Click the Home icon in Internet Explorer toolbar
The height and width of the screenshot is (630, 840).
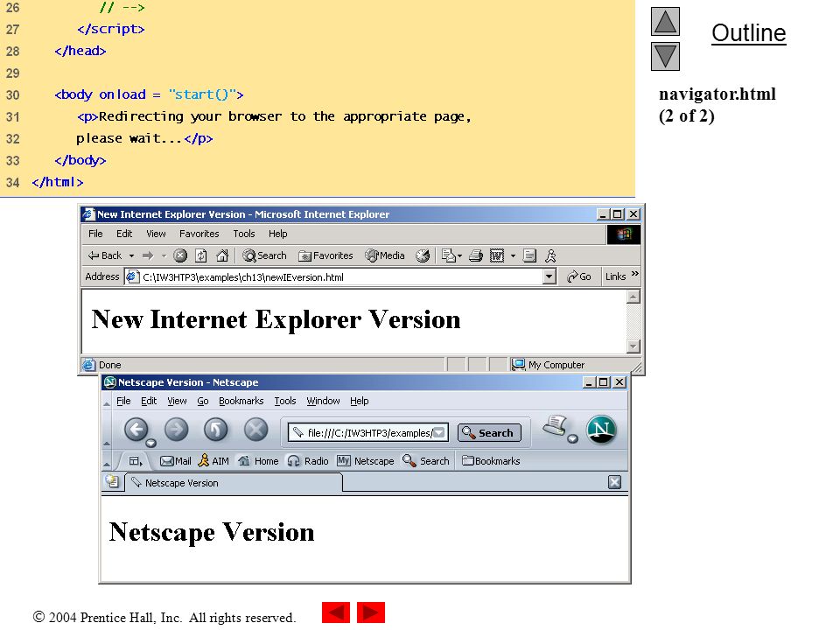[222, 255]
